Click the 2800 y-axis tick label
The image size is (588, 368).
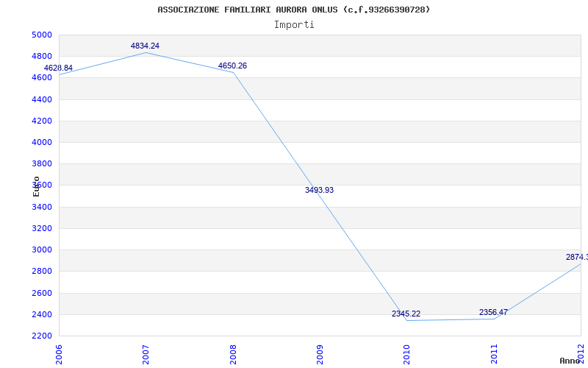(x=42, y=271)
